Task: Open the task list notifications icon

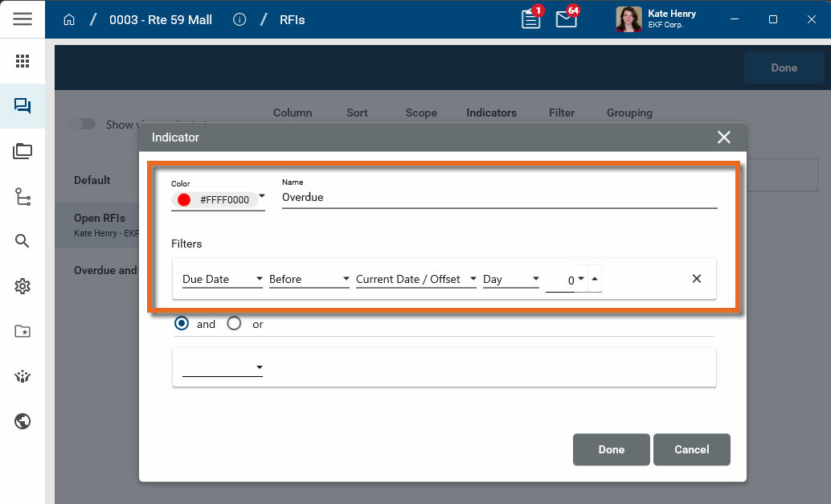Action: click(x=530, y=19)
